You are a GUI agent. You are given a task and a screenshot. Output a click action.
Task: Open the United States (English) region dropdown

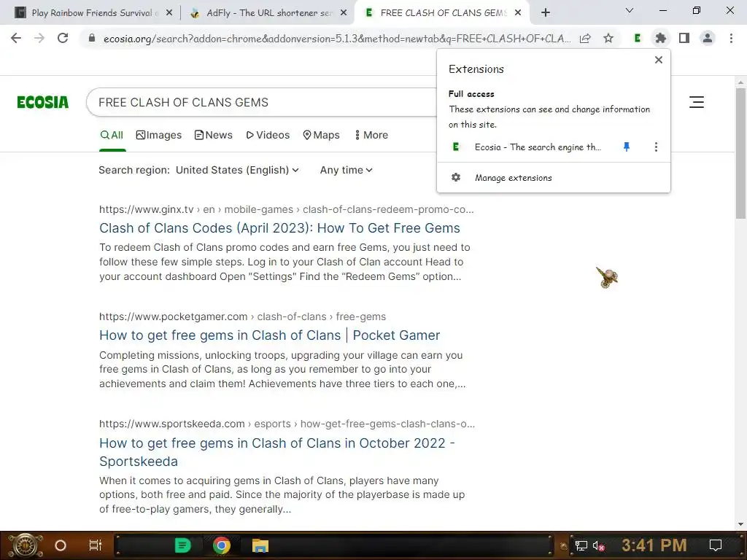point(237,170)
